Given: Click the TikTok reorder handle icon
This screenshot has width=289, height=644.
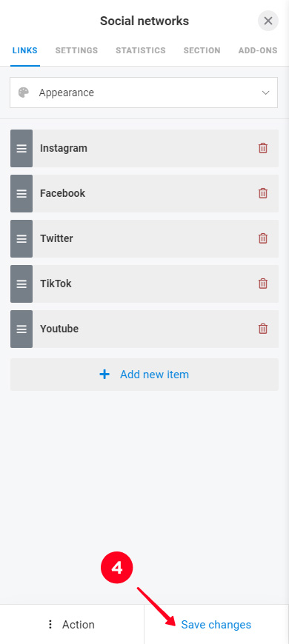Looking at the screenshot, I should pos(21,284).
